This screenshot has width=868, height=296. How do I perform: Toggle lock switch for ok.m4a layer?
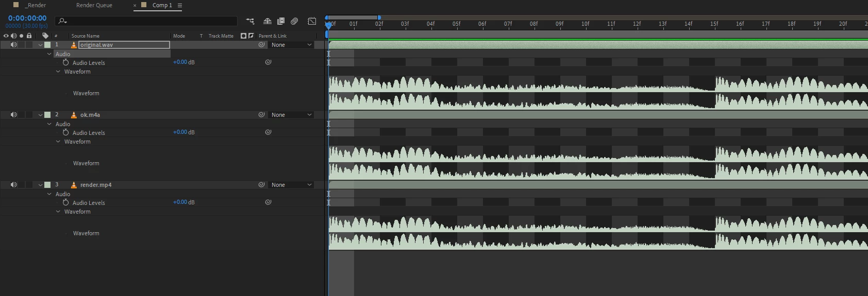29,115
